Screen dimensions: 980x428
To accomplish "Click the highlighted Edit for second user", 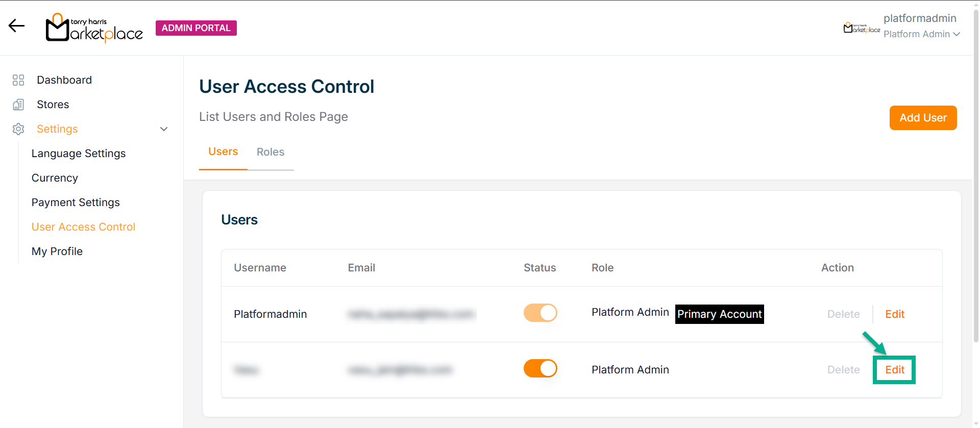I will point(894,370).
